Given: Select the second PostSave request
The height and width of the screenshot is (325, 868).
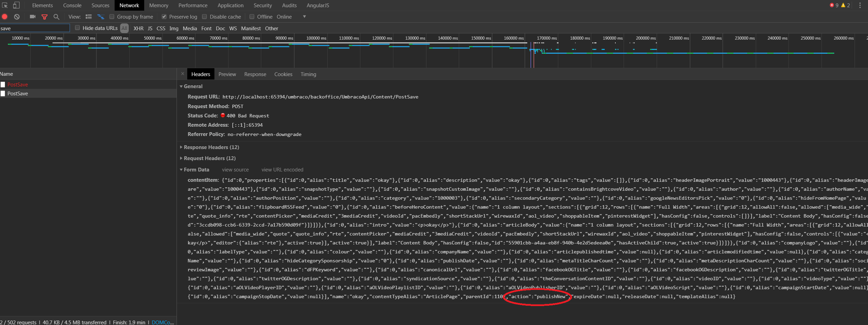Looking at the screenshot, I should 17,93.
